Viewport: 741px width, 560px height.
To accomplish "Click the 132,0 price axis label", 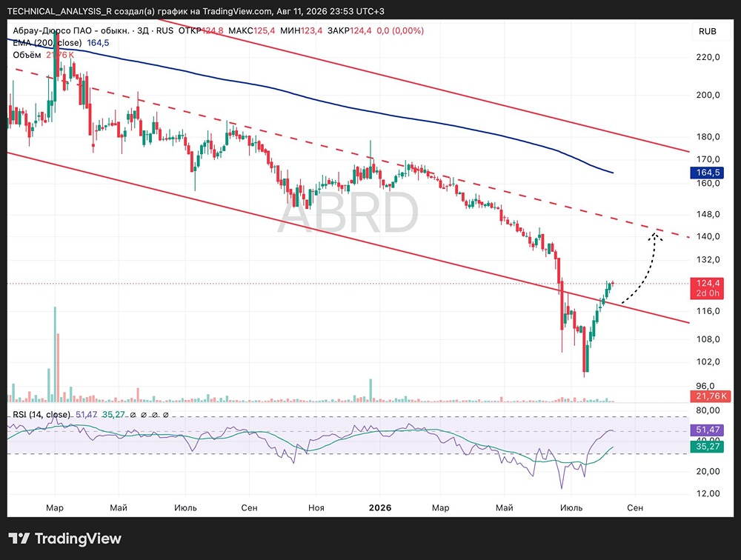I will 708,259.
